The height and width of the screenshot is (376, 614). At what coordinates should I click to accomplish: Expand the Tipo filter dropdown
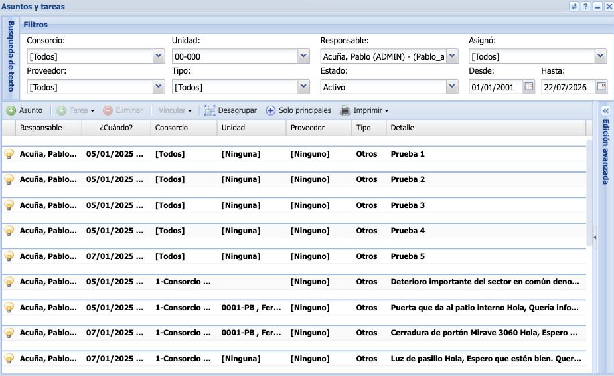point(303,87)
